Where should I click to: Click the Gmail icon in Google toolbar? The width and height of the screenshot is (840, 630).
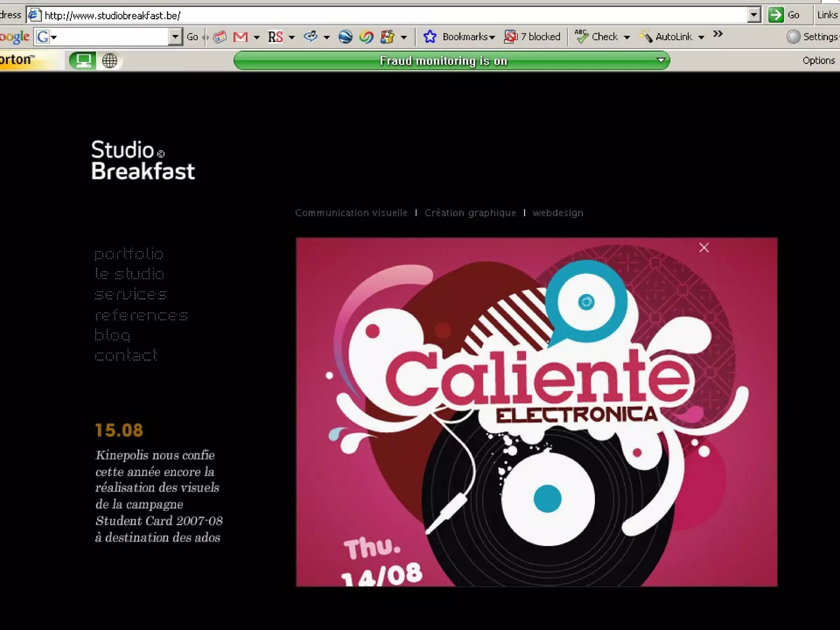coord(240,37)
